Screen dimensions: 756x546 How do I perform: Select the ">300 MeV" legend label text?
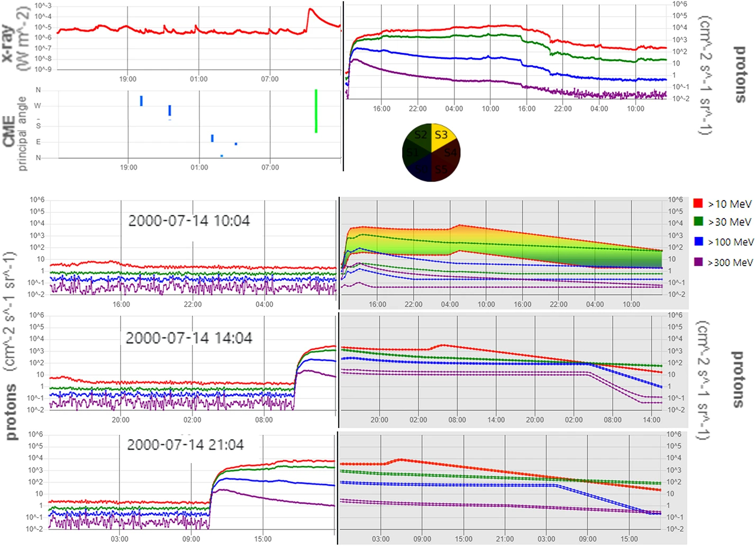[731, 262]
